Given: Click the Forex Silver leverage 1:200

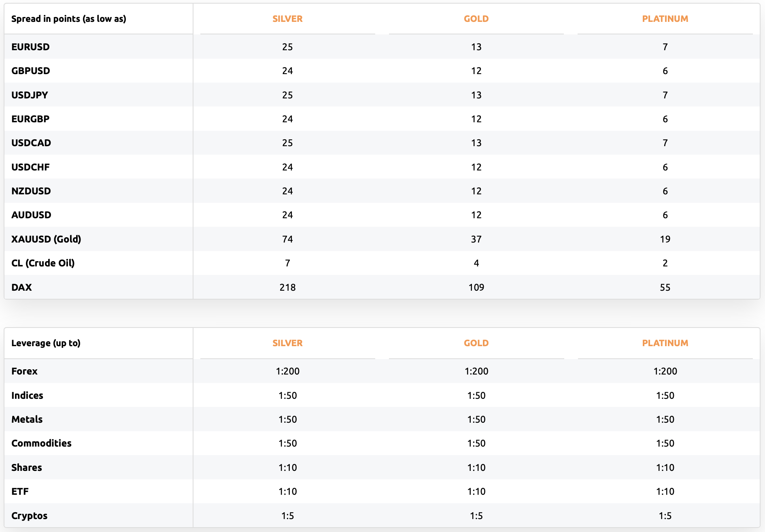Looking at the screenshot, I should click(287, 371).
